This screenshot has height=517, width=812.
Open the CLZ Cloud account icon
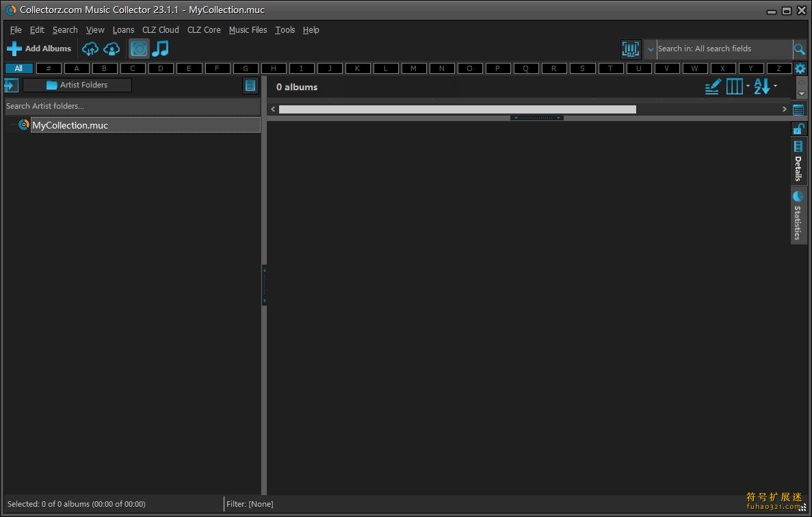112,49
